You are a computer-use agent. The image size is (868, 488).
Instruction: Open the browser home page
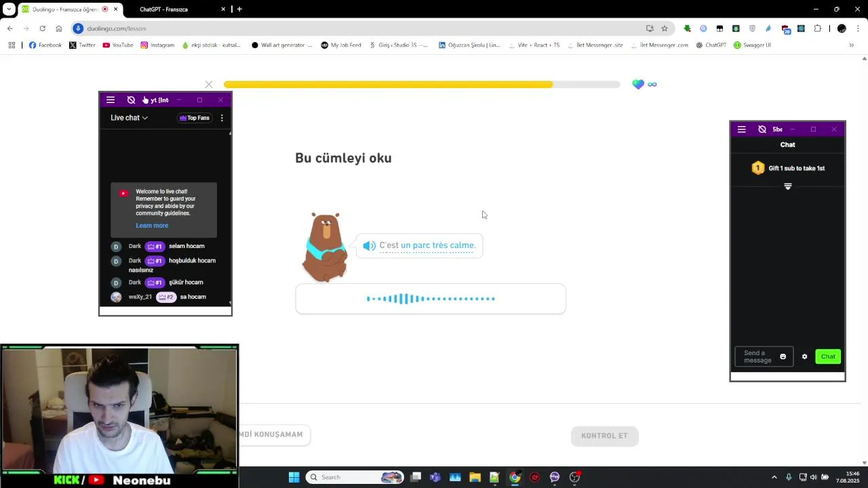pos(59,28)
